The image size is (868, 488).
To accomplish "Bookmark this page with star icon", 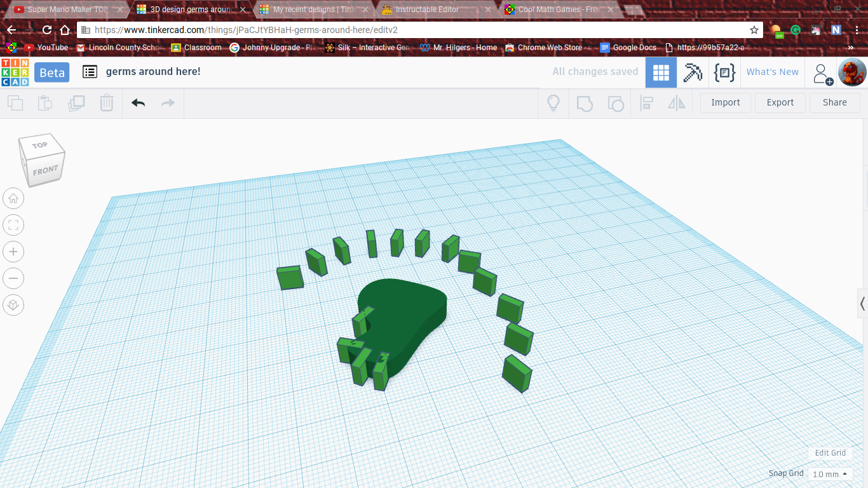I will click(754, 30).
